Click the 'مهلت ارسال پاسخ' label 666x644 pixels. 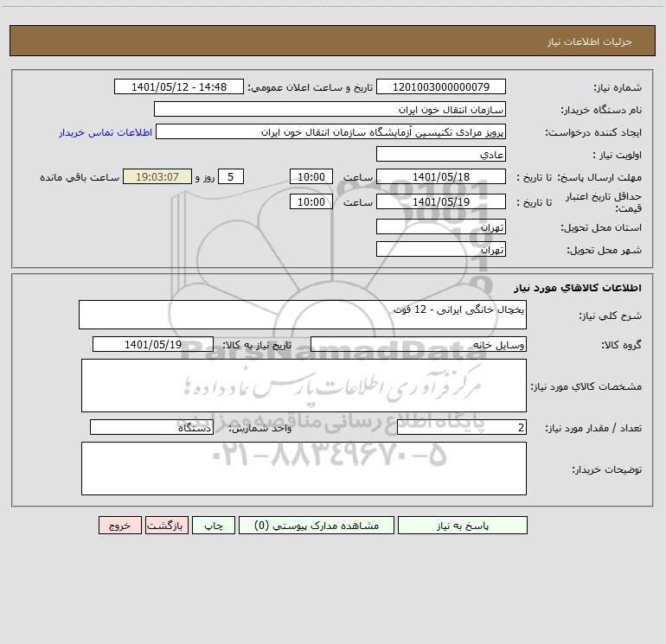pos(599,177)
